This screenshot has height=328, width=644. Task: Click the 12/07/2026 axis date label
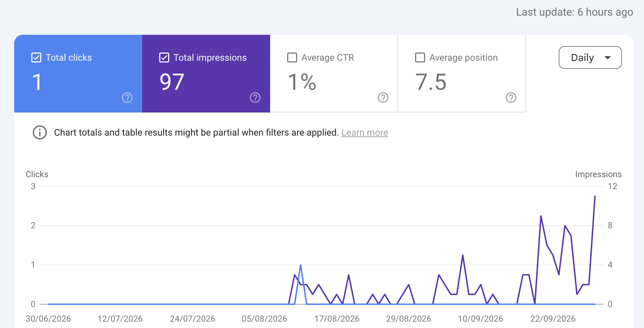click(x=120, y=319)
